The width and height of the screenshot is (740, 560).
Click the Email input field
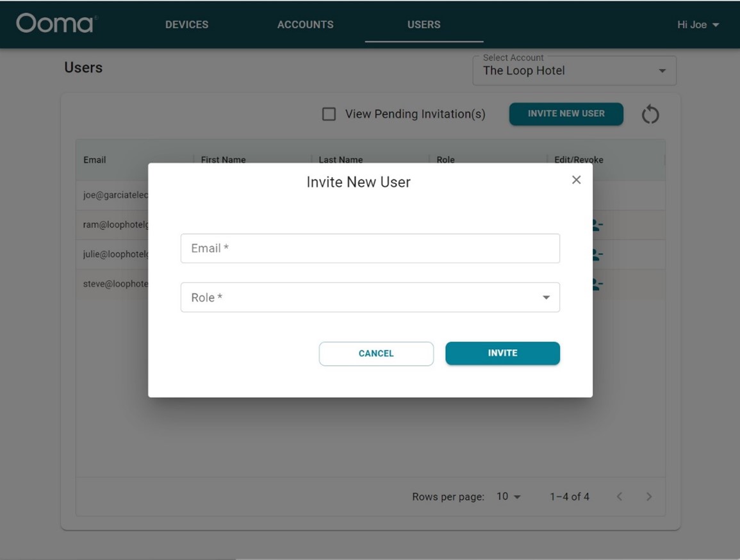370,248
